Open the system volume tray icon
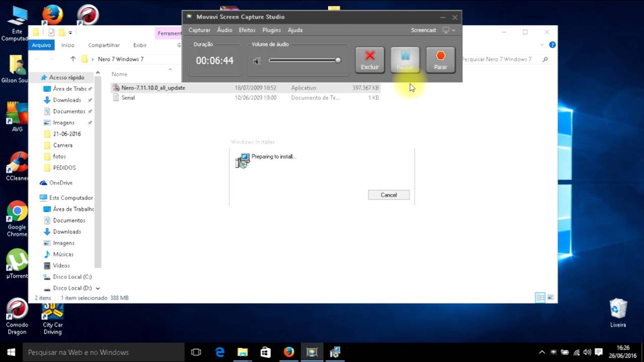The height and width of the screenshot is (362, 644). (587, 352)
